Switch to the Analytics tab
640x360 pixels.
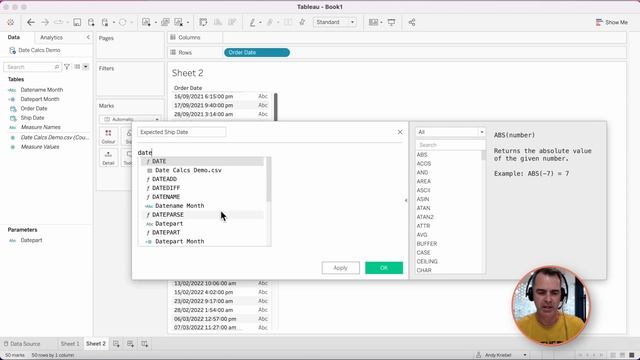click(51, 37)
